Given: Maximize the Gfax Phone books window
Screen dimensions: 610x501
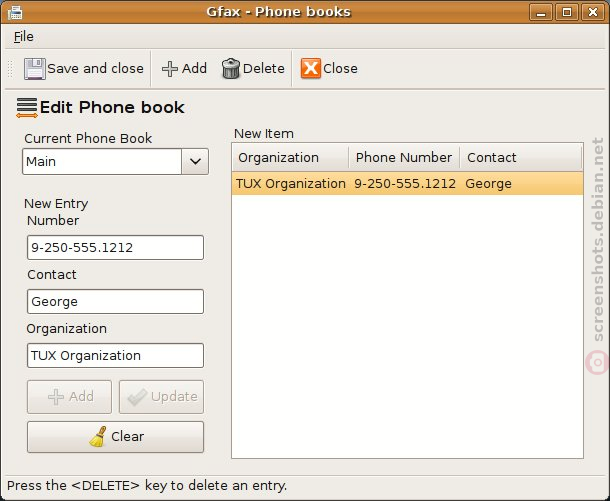Looking at the screenshot, I should tap(567, 12).
